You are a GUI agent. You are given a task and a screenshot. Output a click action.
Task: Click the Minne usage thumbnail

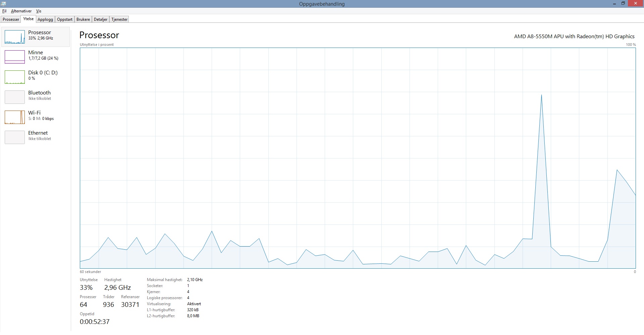(15, 57)
